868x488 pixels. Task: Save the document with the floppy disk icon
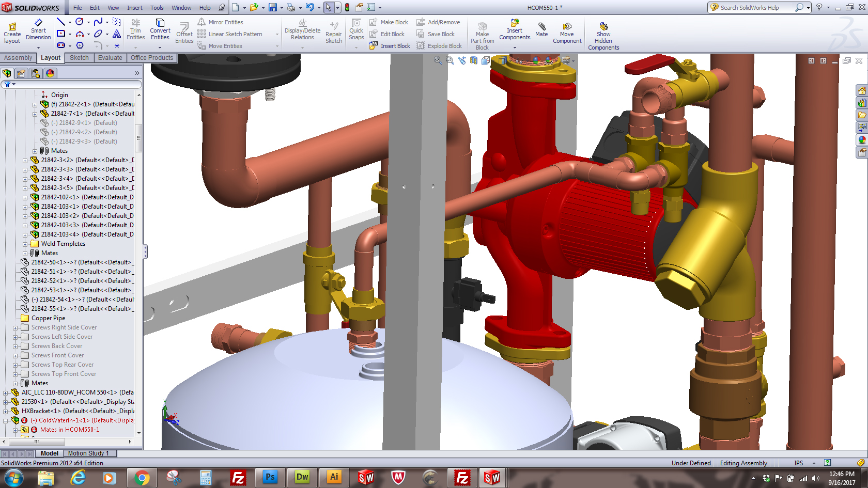(x=272, y=7)
